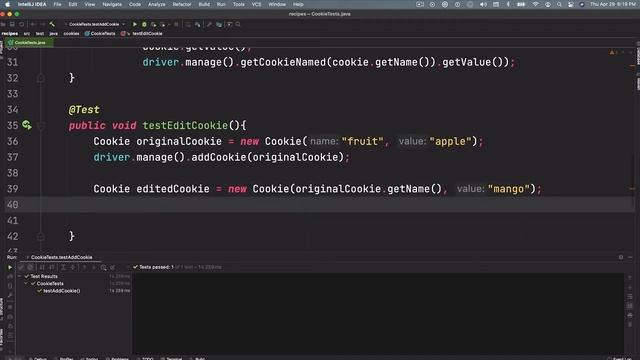Click the run gutter icon beside testEditCookie
This screenshot has height=360, width=640.
27,125
